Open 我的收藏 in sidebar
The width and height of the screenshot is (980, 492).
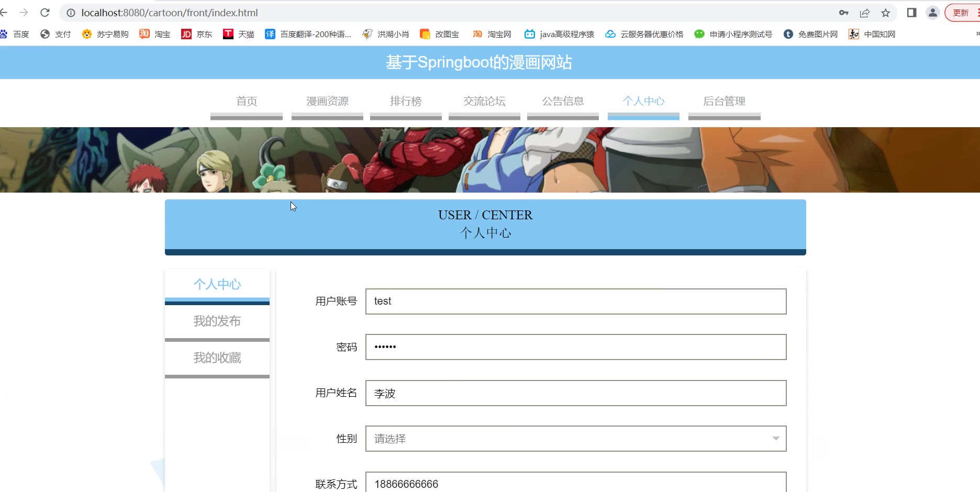pos(217,358)
